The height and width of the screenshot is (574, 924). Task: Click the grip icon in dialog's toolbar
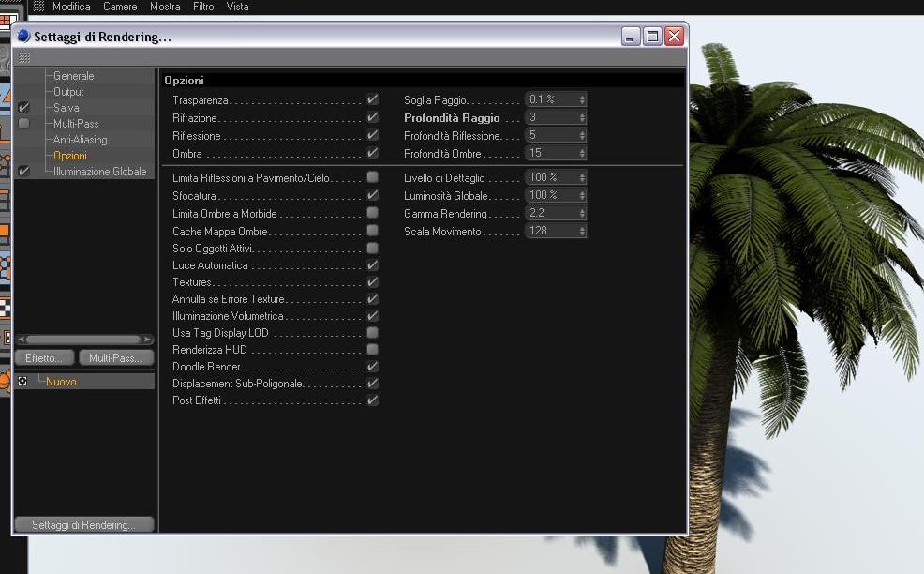(x=24, y=57)
